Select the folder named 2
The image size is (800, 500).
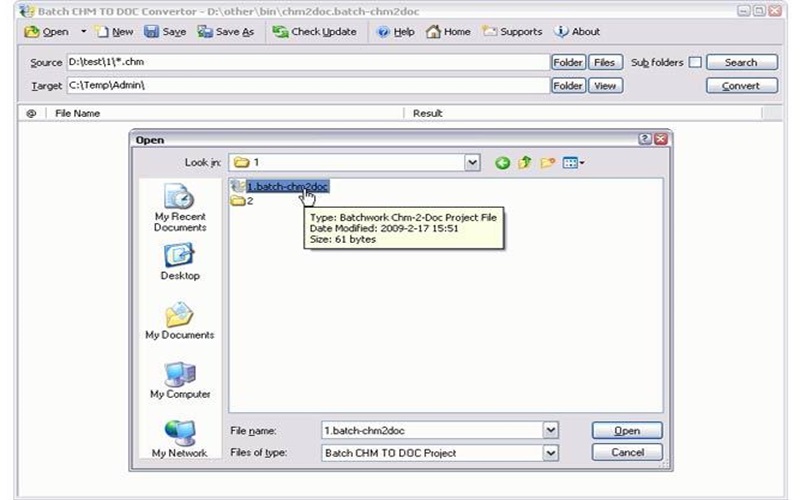(x=242, y=201)
